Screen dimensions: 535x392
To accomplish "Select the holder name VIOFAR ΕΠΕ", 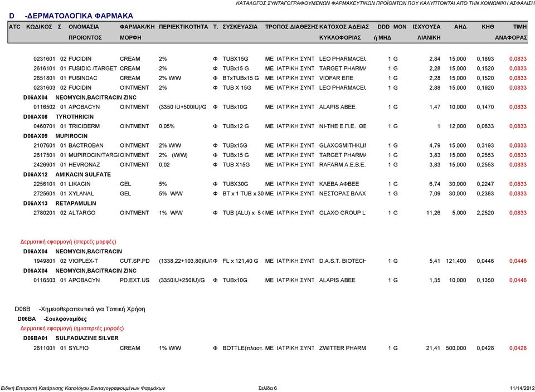I will tap(336, 78).
